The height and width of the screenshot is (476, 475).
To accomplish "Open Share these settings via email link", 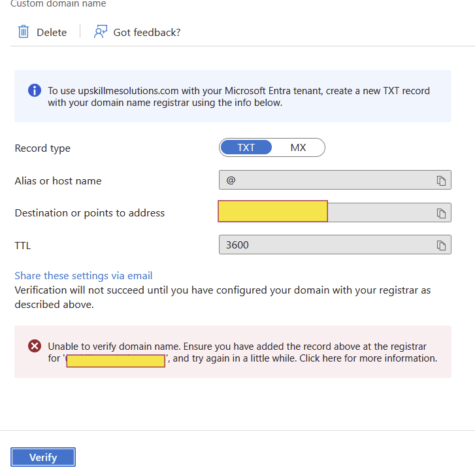I will click(x=84, y=276).
